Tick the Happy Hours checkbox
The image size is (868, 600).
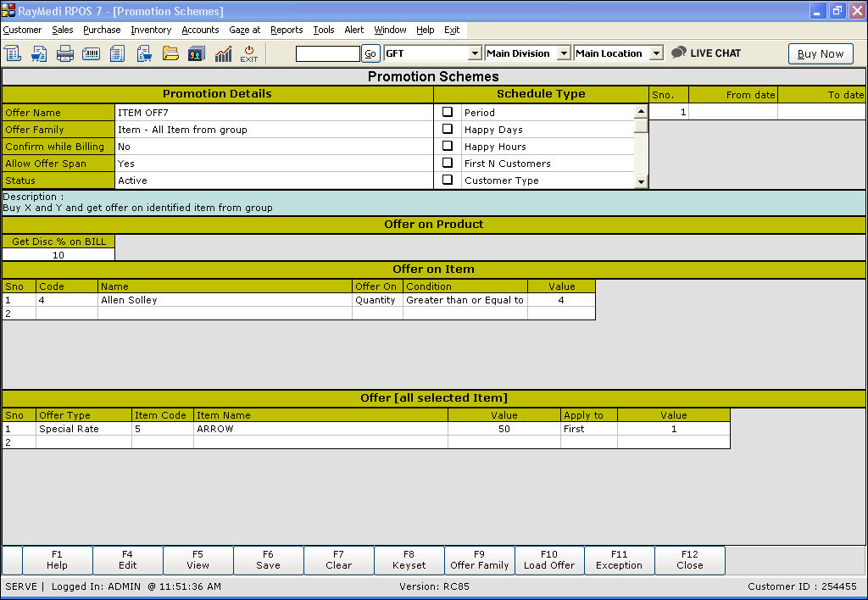(x=448, y=146)
